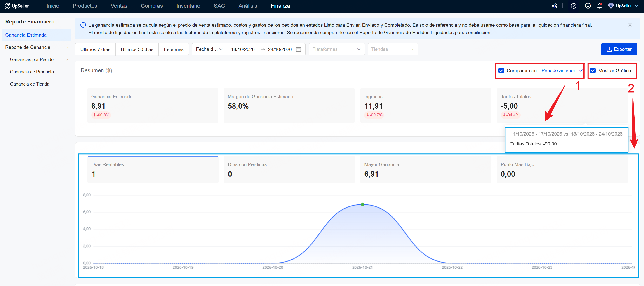The image size is (644, 286).
Task: Click the UpSeller logo
Action: click(x=16, y=6)
